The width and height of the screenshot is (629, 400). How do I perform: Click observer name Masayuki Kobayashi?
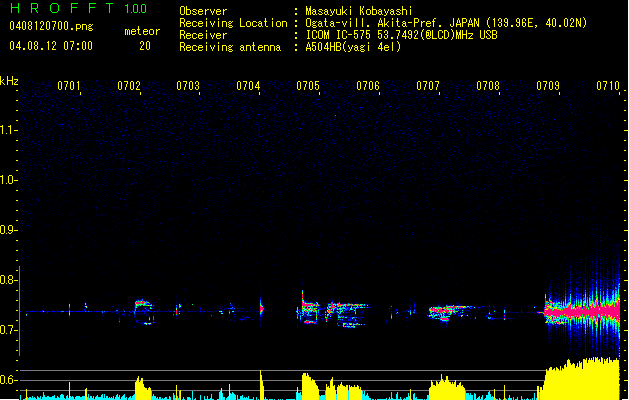click(359, 11)
